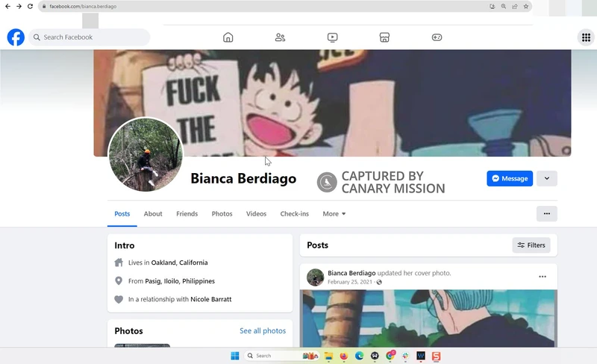Click the public globe audience icon on post
Image resolution: width=597 pixels, height=364 pixels.
point(379,282)
